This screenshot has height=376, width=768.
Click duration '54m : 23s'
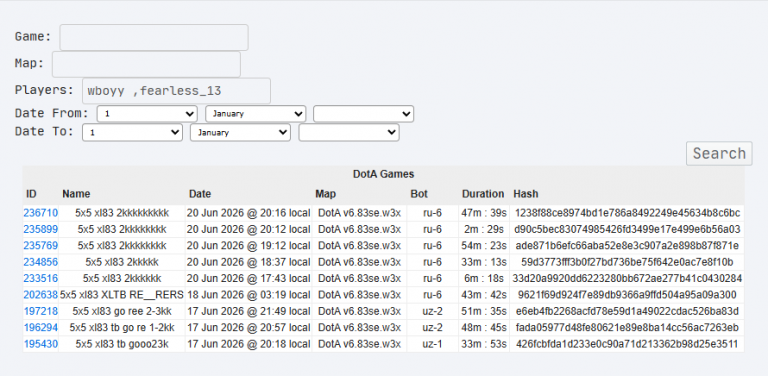[483, 246]
